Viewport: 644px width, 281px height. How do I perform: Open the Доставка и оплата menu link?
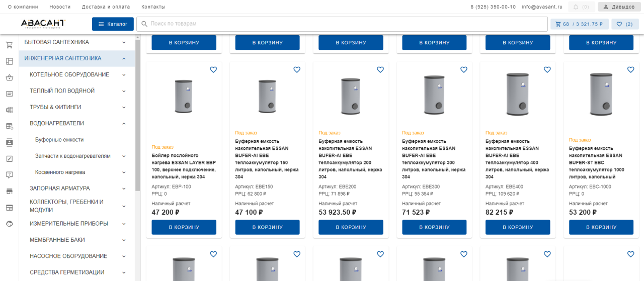coord(106,7)
